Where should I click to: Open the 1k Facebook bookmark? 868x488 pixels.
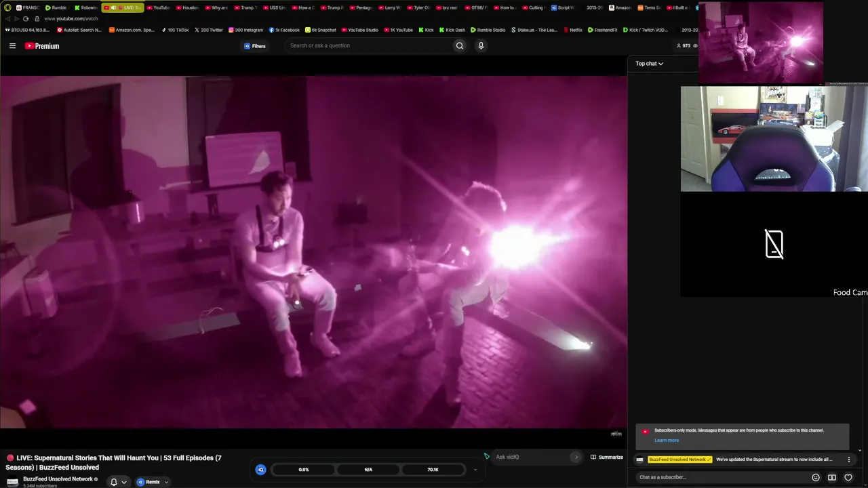[x=284, y=30]
